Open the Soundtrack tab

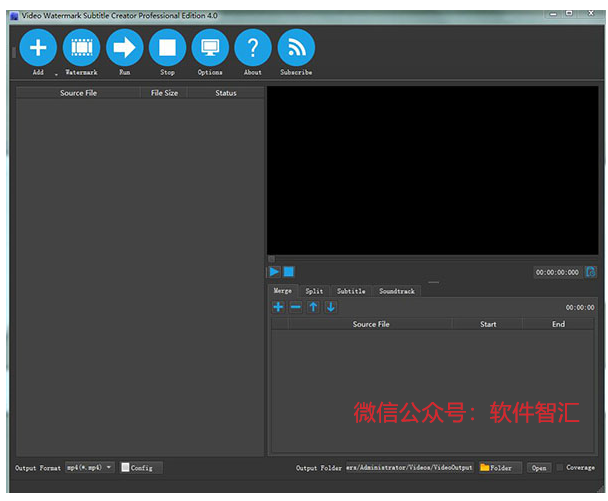(x=397, y=291)
